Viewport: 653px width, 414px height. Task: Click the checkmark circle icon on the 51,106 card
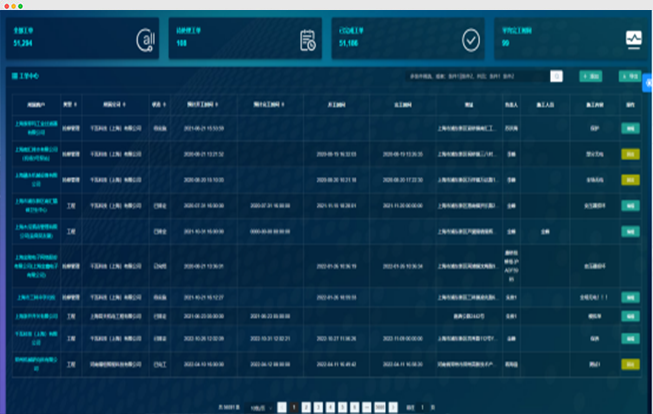470,39
